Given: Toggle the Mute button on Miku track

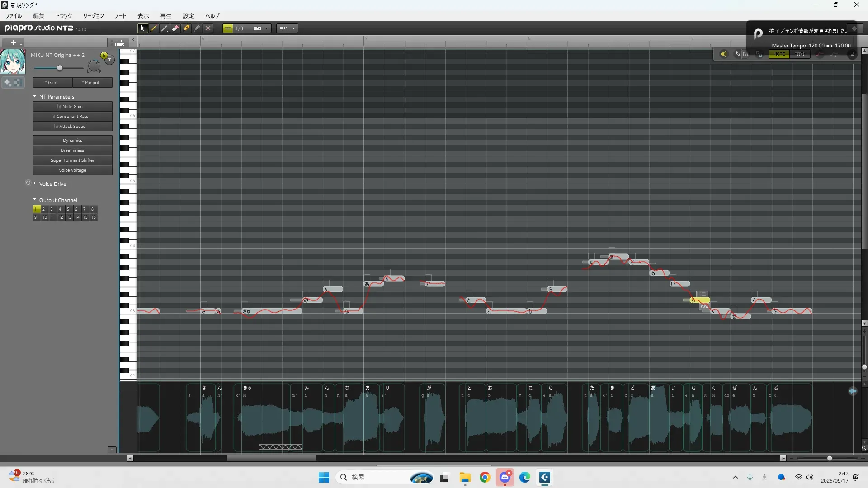Looking at the screenshot, I should point(110,60).
